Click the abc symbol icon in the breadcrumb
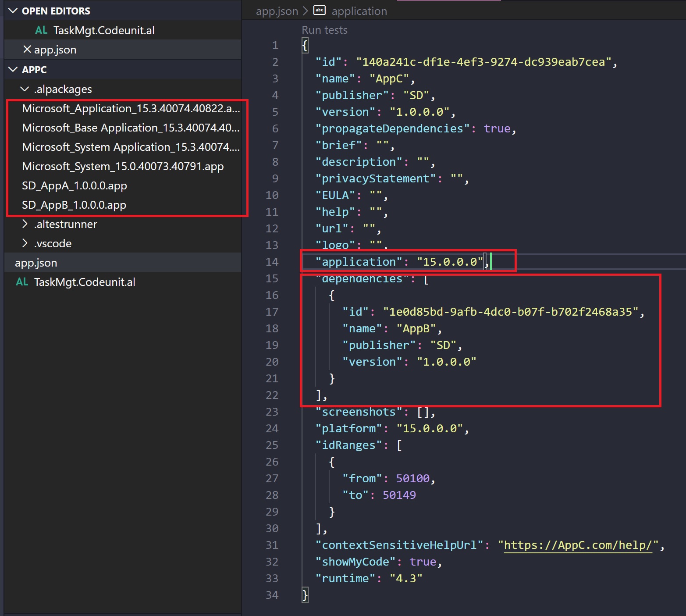Screen dimensions: 686x616 319,10
